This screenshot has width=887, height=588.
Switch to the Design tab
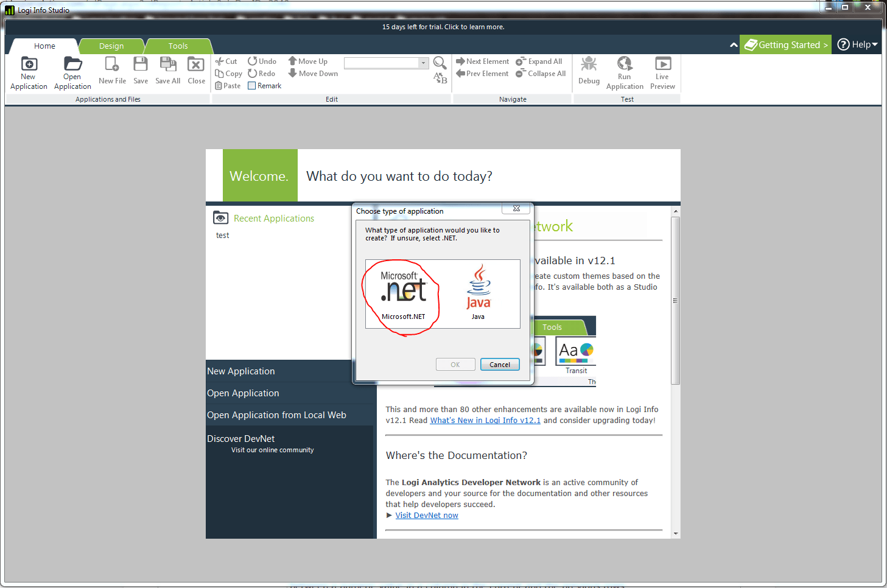[111, 46]
